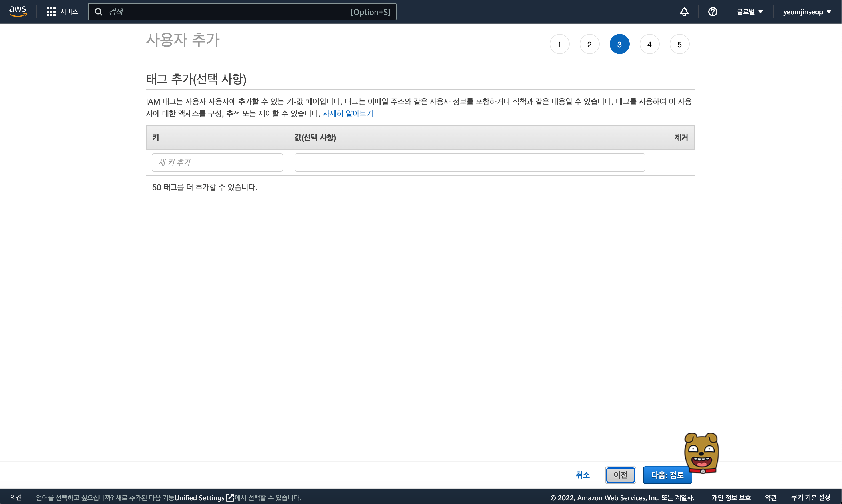This screenshot has height=504, width=842.
Task: Click the 취소 cancel link
Action: coord(582,475)
